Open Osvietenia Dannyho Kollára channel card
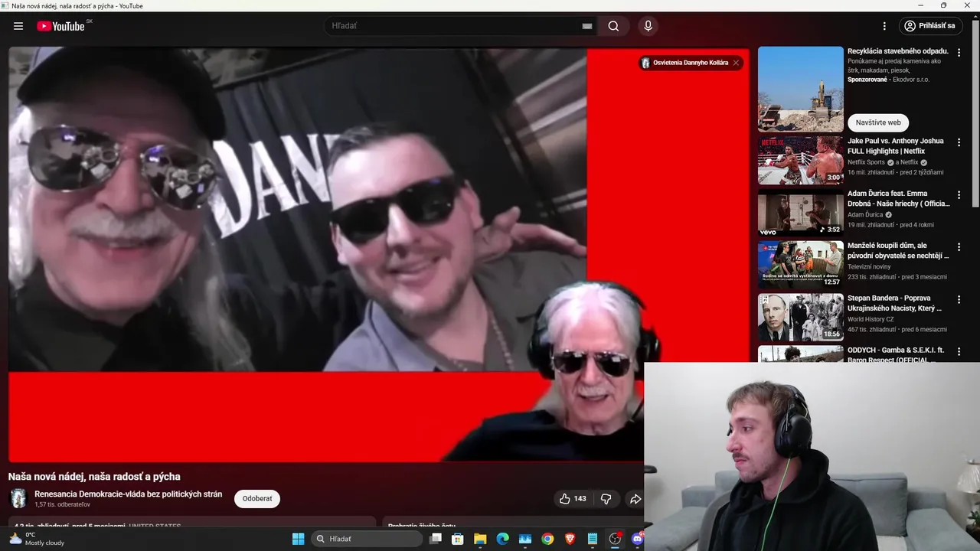 pos(684,63)
